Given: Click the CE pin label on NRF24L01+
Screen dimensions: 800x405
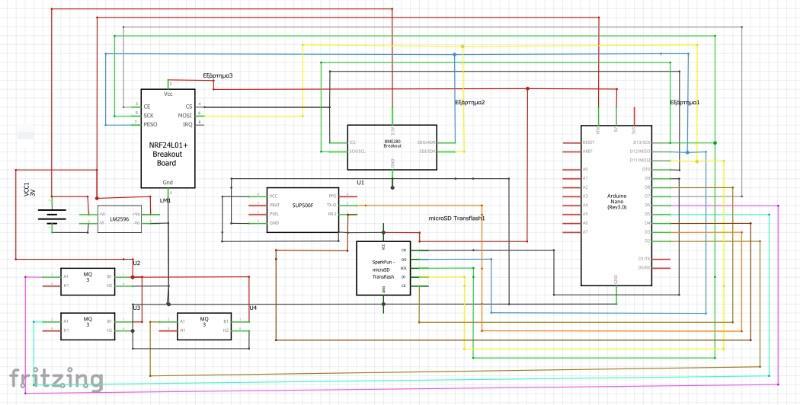Looking at the screenshot, I should [x=147, y=107].
